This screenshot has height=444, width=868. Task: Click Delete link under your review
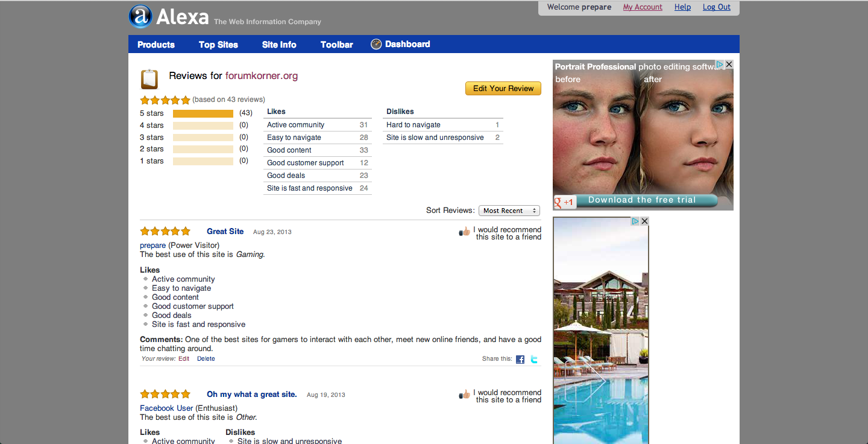coord(206,359)
